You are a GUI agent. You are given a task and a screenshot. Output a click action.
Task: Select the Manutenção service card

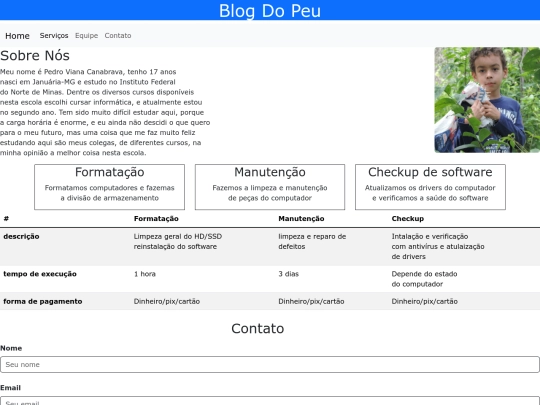coord(270,187)
